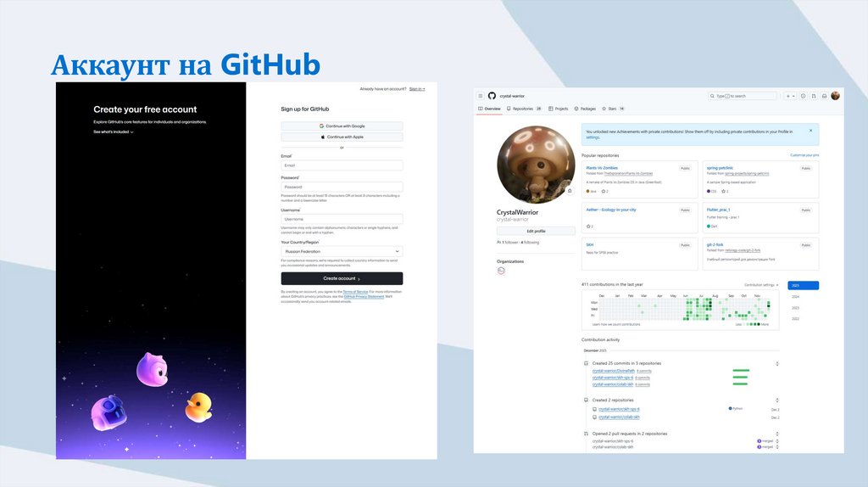Click the Create account button
868x487 pixels.
342,278
